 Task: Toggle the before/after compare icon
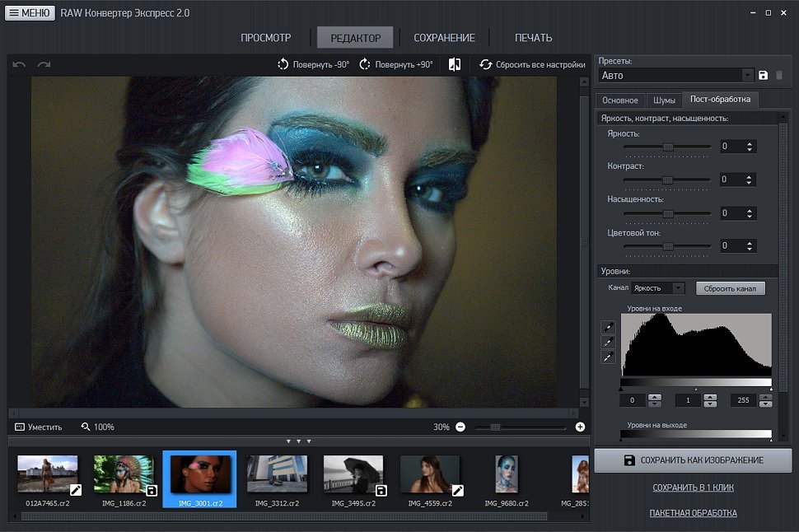click(x=455, y=64)
